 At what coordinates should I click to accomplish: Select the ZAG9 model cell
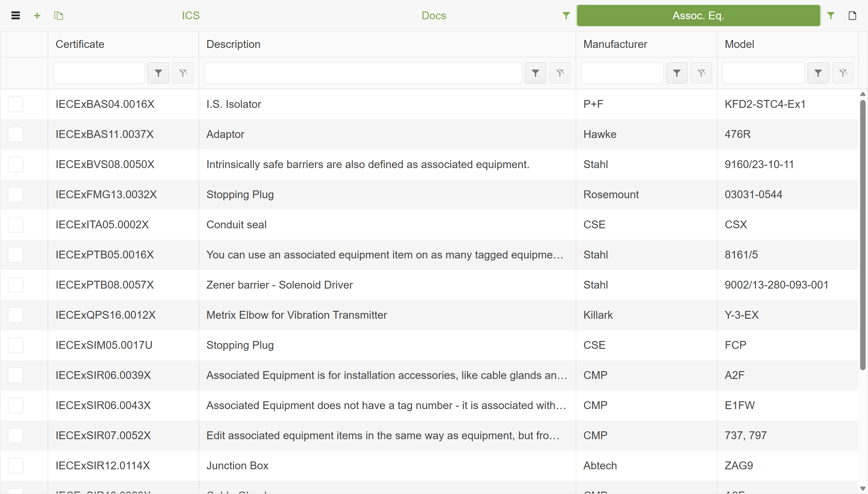point(788,465)
